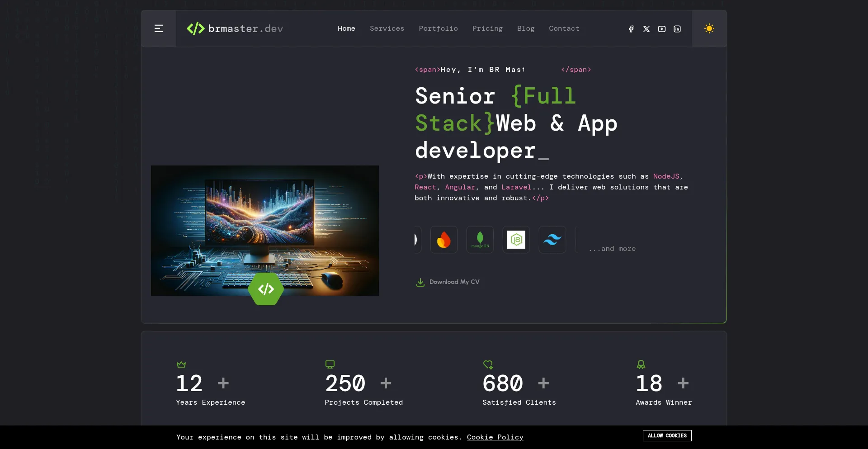Open the hamburger sidebar menu
The image size is (868, 449).
[x=158, y=28]
